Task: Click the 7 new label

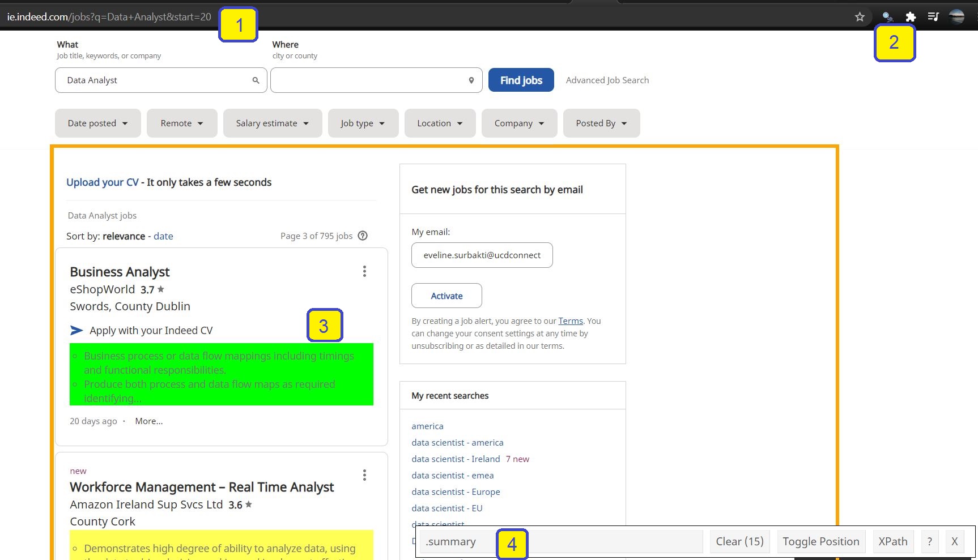Action: click(517, 459)
